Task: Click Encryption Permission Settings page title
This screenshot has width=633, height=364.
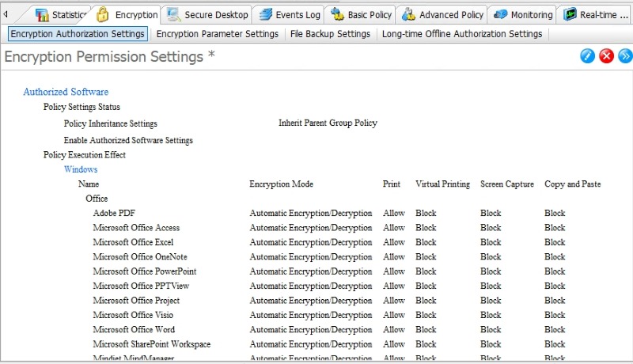Action: pos(109,56)
